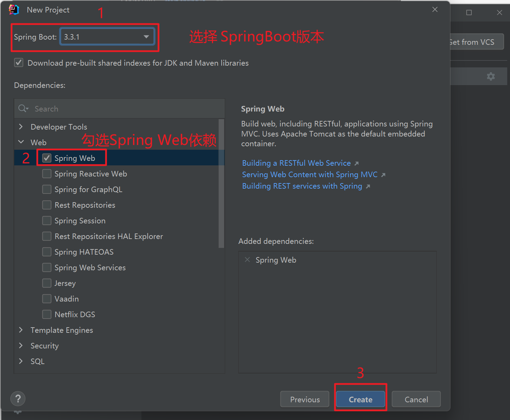510x420 pixels.
Task: Click the Developer Tools label
Action: (59, 127)
